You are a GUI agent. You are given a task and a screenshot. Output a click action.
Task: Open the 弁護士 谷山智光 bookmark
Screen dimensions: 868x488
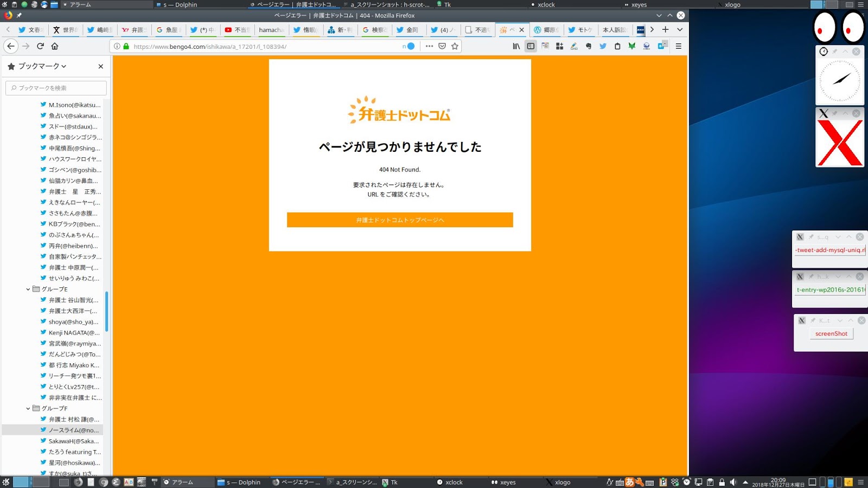(69, 300)
